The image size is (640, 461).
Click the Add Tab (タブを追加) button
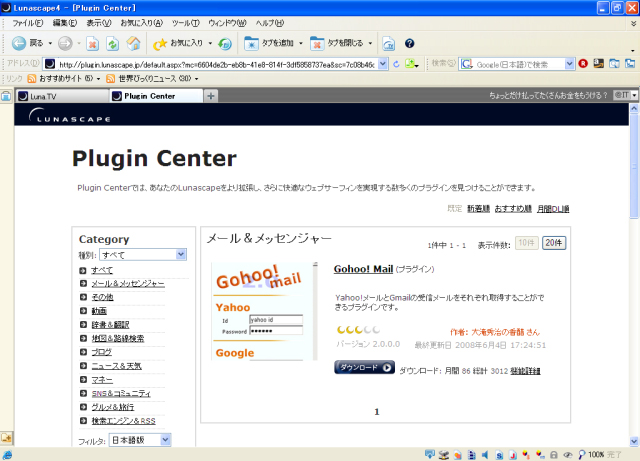pyautogui.click(x=269, y=43)
